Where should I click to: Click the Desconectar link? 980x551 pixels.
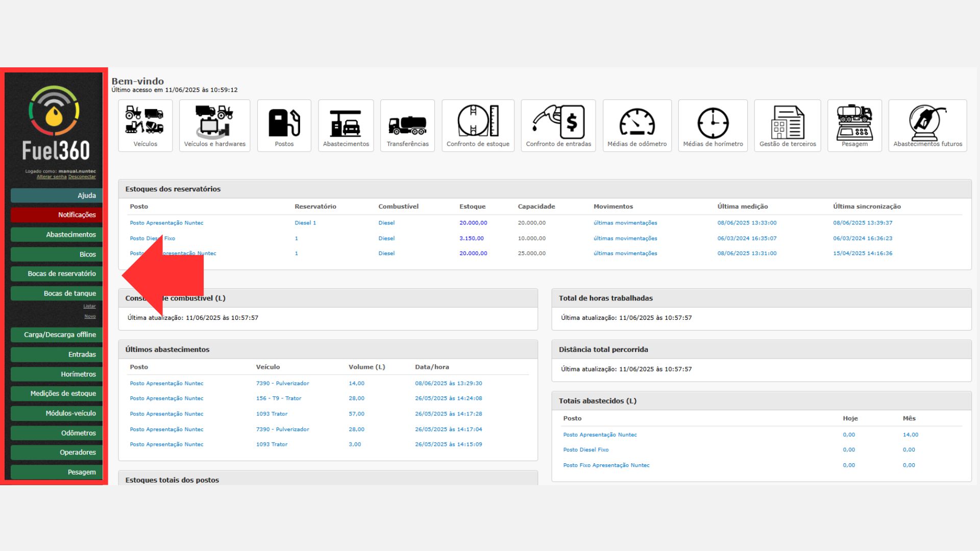pos(82,177)
